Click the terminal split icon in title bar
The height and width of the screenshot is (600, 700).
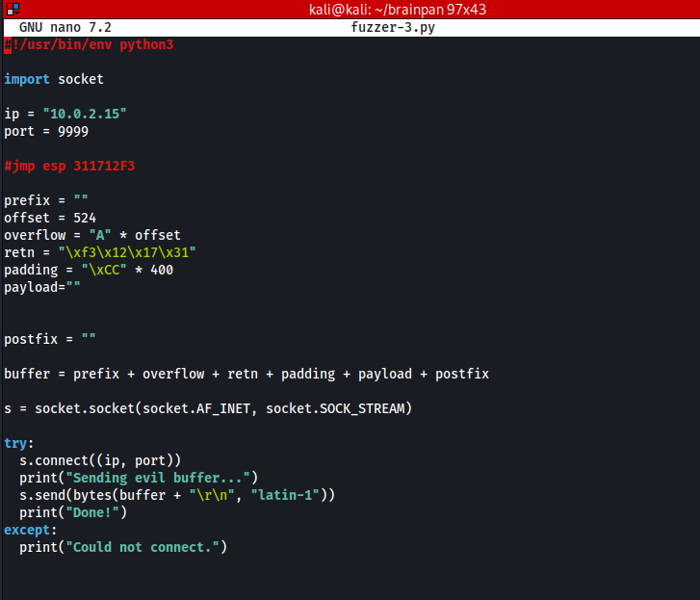[x=13, y=9]
